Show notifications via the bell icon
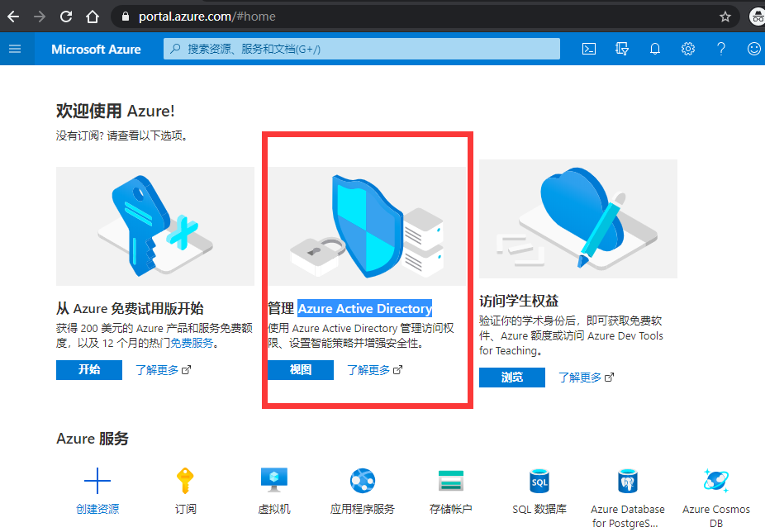The height and width of the screenshot is (532, 765). pyautogui.click(x=655, y=49)
